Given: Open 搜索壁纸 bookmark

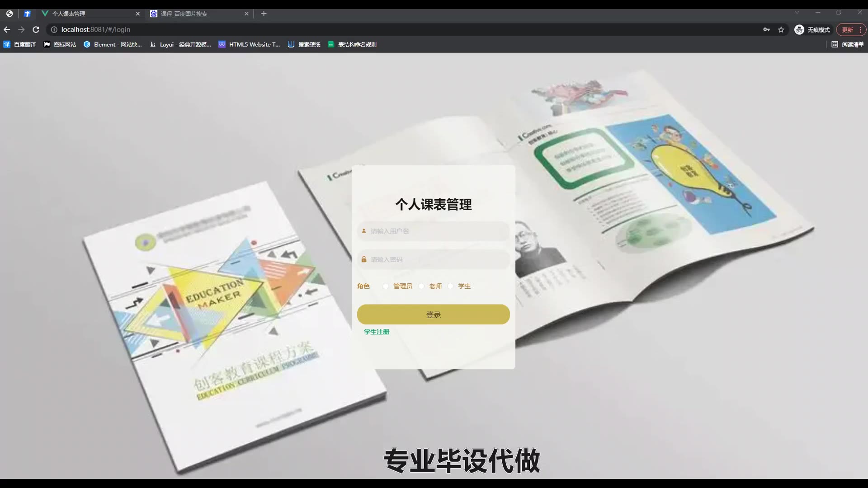Looking at the screenshot, I should pyautogui.click(x=304, y=44).
